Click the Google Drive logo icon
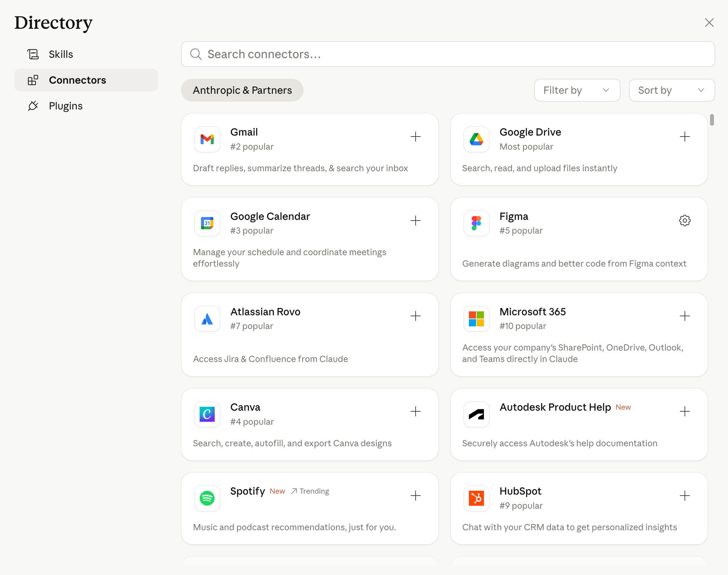This screenshot has height=575, width=728. coord(476,139)
